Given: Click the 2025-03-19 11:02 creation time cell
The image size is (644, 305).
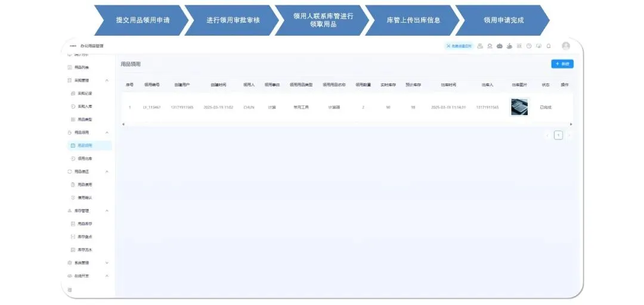Looking at the screenshot, I should coord(218,107).
